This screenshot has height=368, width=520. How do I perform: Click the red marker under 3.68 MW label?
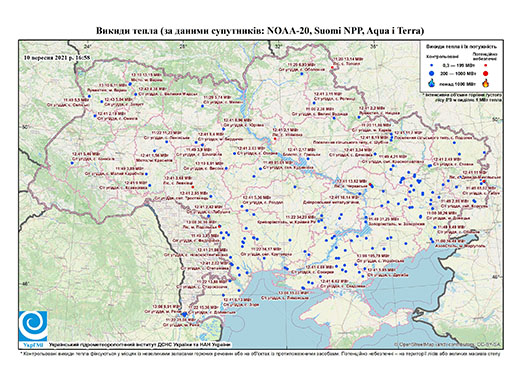193,187
